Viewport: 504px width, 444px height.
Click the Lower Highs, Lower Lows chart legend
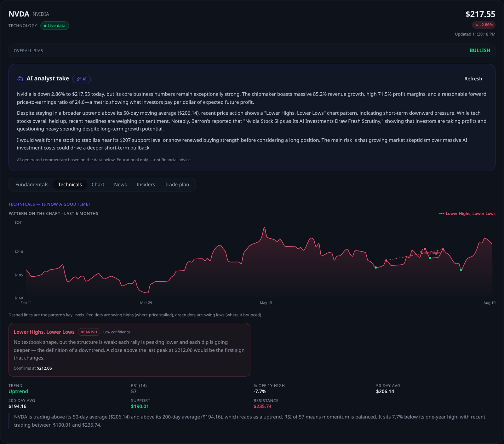click(x=467, y=214)
